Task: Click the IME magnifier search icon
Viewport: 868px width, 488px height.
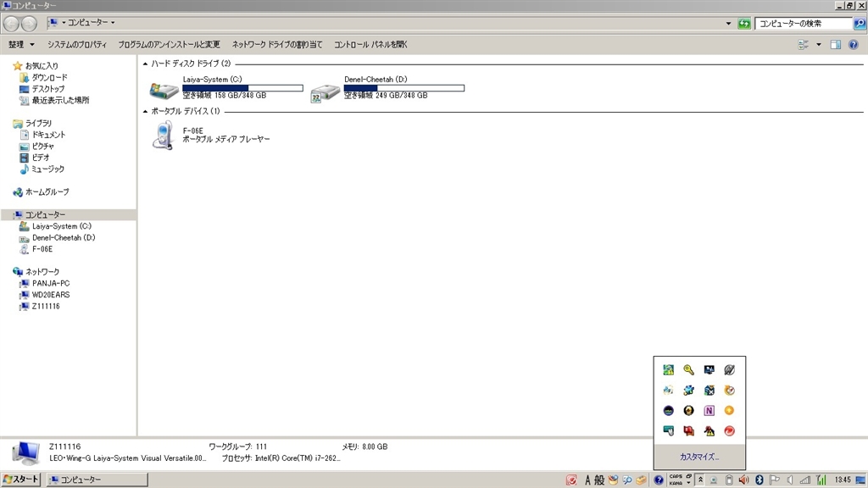Action: tap(627, 480)
